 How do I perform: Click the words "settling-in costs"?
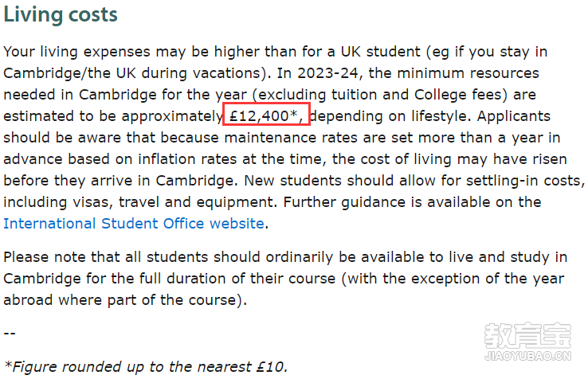pos(525,181)
